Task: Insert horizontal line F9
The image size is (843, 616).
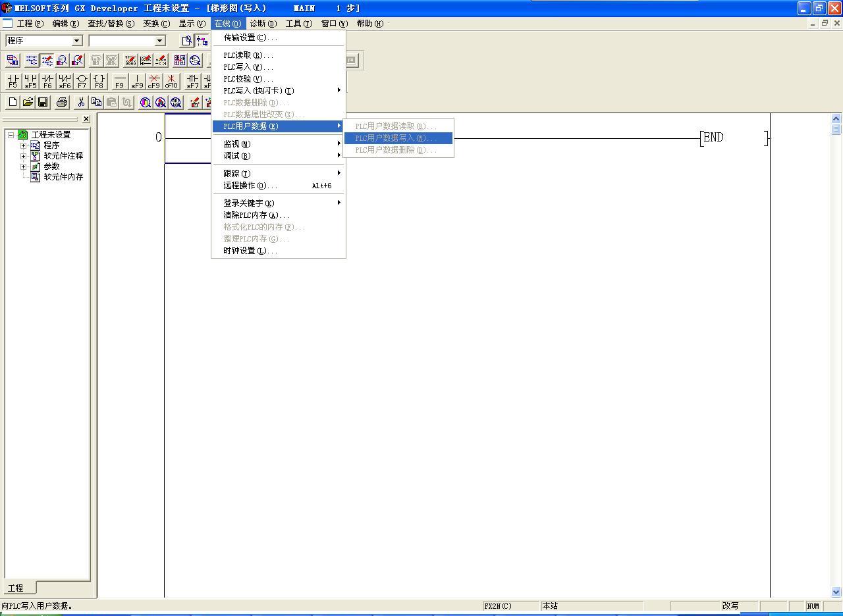Action: (x=119, y=81)
